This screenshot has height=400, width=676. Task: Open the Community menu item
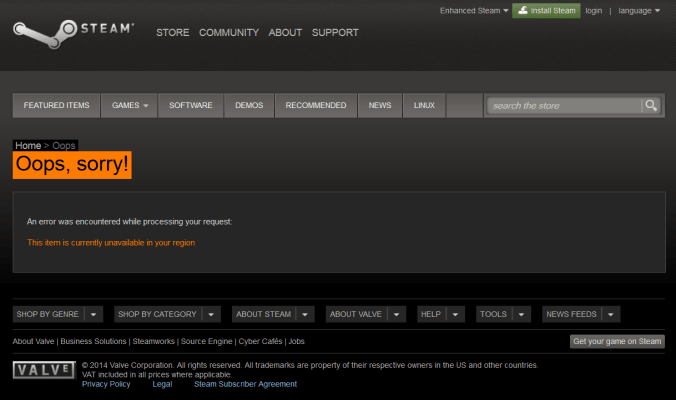(228, 32)
